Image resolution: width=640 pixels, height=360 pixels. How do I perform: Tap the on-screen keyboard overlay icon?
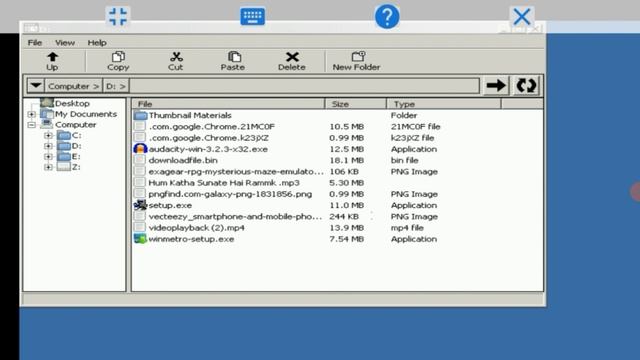252,17
